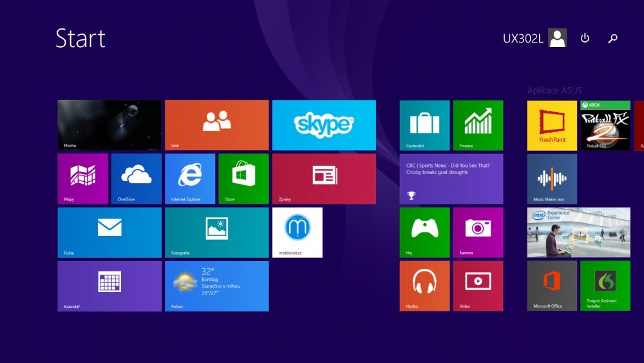Image resolution: width=644 pixels, height=363 pixels.
Task: Open the Hudba music tile
Action: point(424,286)
